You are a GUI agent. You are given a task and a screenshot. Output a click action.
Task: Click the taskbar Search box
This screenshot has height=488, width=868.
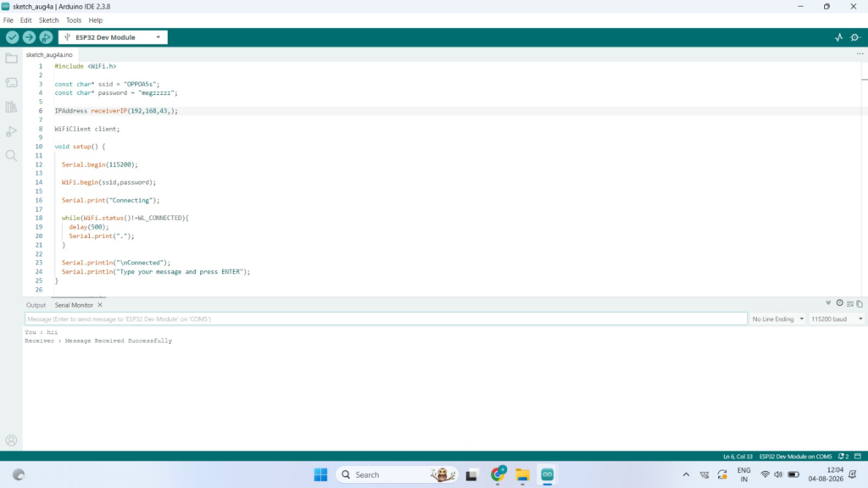[x=397, y=474]
